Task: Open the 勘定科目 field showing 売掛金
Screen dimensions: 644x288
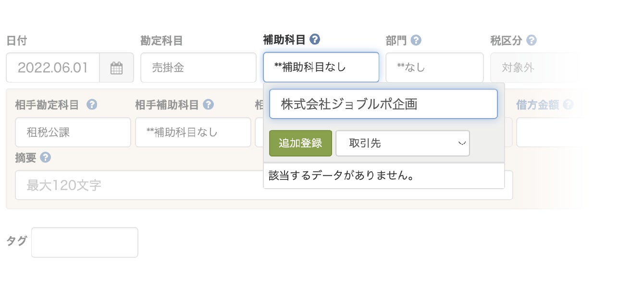Action: (198, 68)
